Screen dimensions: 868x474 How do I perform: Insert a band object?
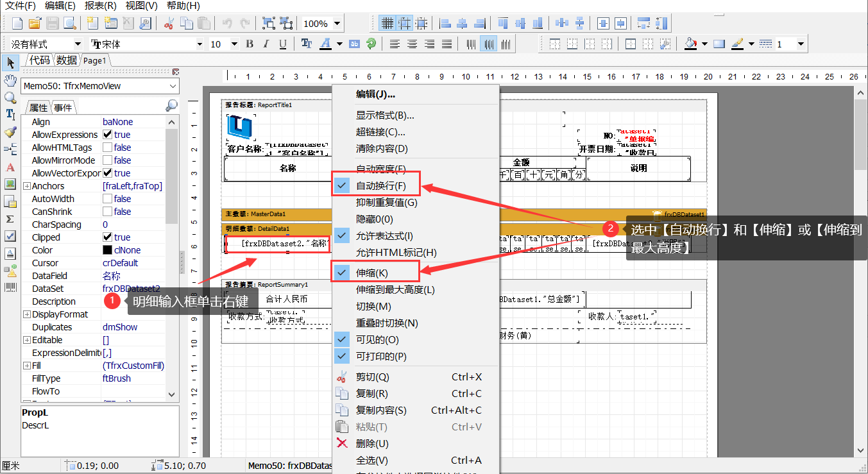pyautogui.click(x=10, y=149)
